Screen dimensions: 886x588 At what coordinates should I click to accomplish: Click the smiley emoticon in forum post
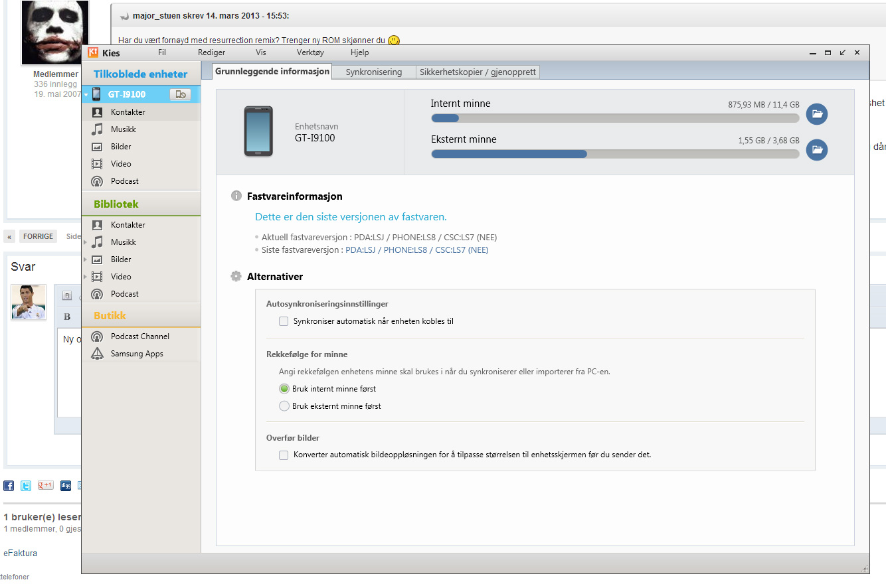pyautogui.click(x=394, y=40)
